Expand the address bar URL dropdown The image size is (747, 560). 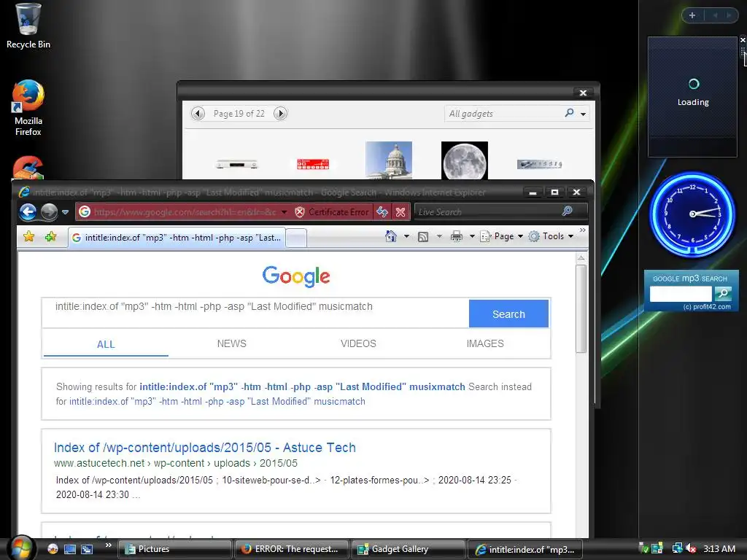(x=284, y=212)
